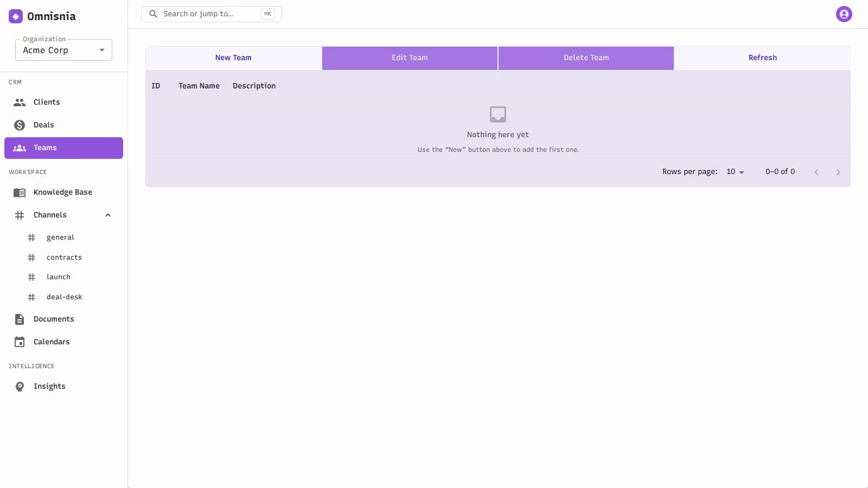Click the Clients people icon
This screenshot has width=868, height=488.
coord(20,102)
